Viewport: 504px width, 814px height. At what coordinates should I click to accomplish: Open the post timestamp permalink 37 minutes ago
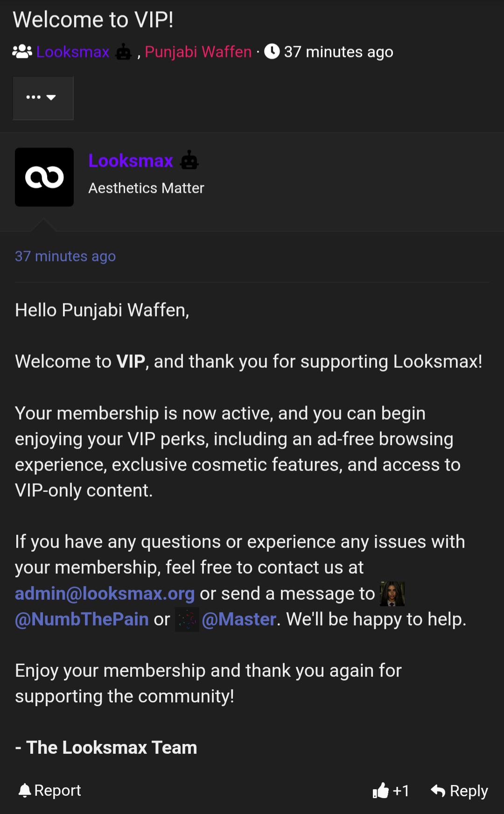[x=65, y=256]
